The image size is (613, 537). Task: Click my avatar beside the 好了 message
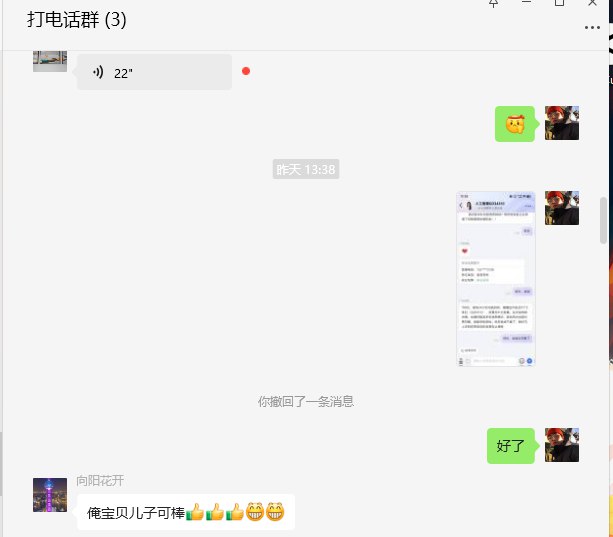tap(562, 445)
